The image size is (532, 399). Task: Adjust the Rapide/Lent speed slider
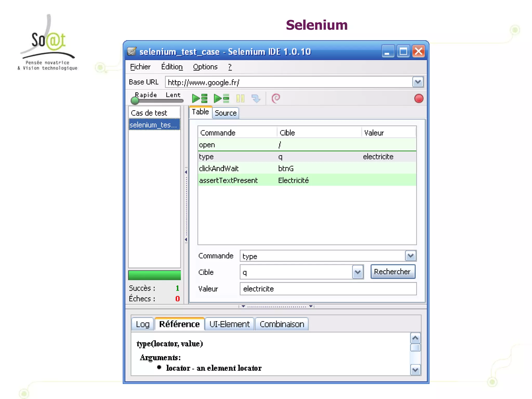pyautogui.click(x=157, y=100)
